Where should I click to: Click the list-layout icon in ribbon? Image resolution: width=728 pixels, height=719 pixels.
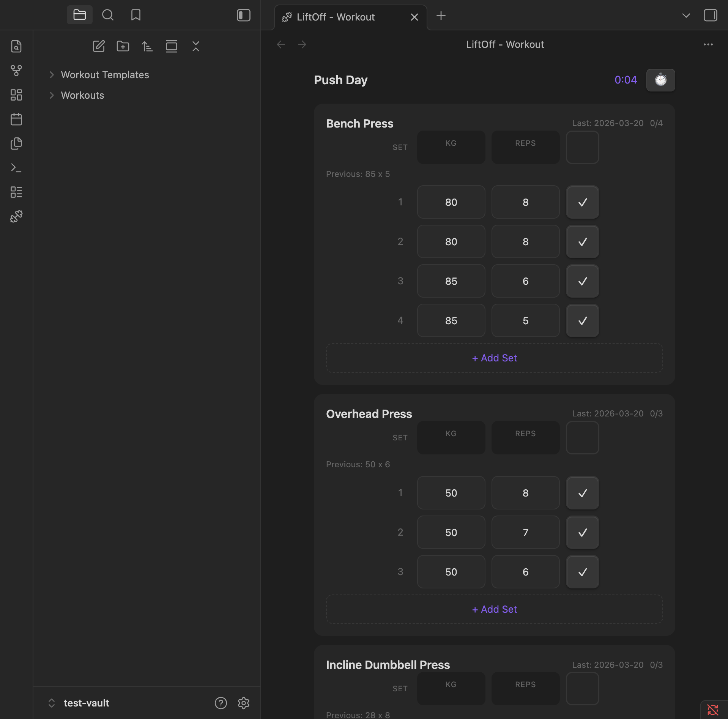pyautogui.click(x=16, y=192)
